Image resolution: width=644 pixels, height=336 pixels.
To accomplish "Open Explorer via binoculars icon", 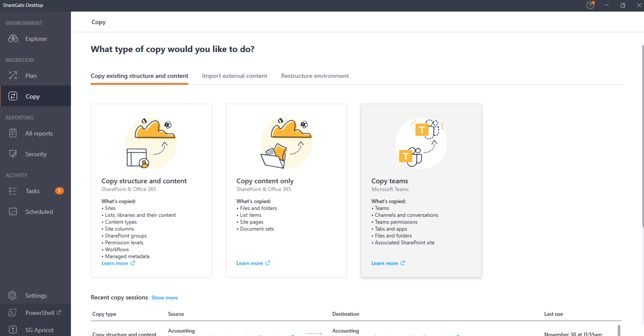I will pos(13,39).
